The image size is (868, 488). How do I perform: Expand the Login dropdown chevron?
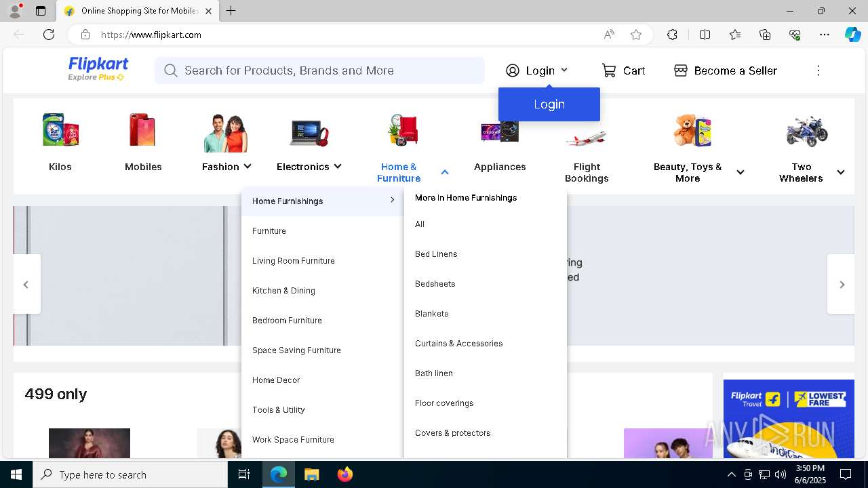click(564, 70)
